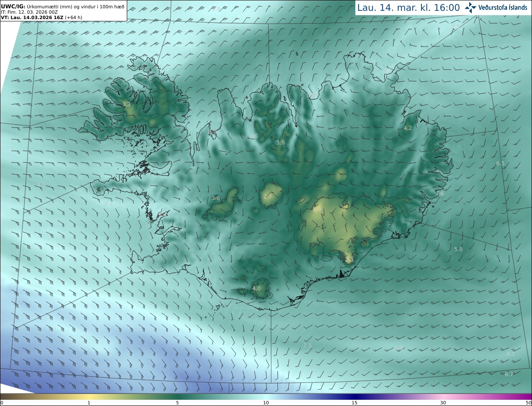Click the 7.6 value on the east coast
This screenshot has width=532, height=406.
pos(440,194)
